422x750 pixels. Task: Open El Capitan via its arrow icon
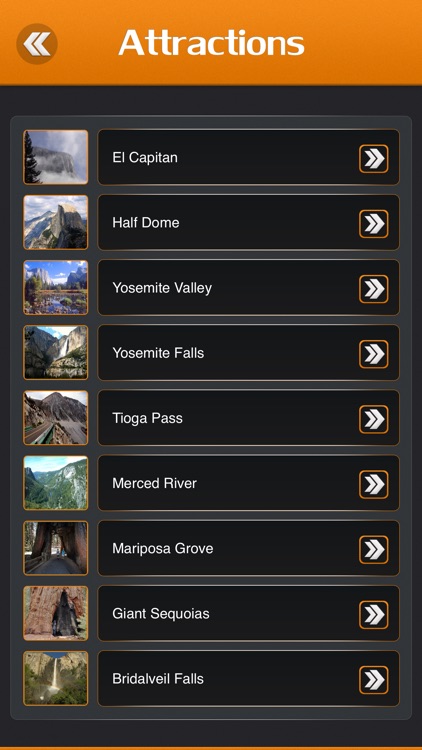(x=374, y=159)
